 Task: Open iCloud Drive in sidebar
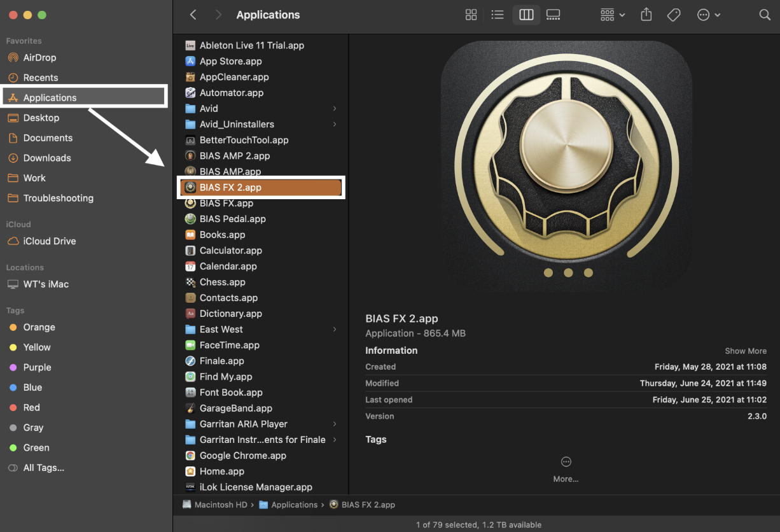click(50, 241)
